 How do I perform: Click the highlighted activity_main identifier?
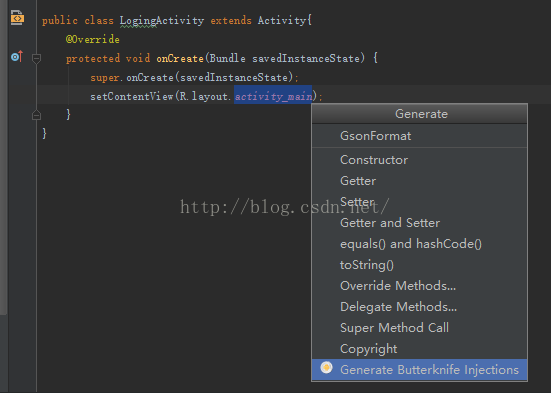pos(273,96)
